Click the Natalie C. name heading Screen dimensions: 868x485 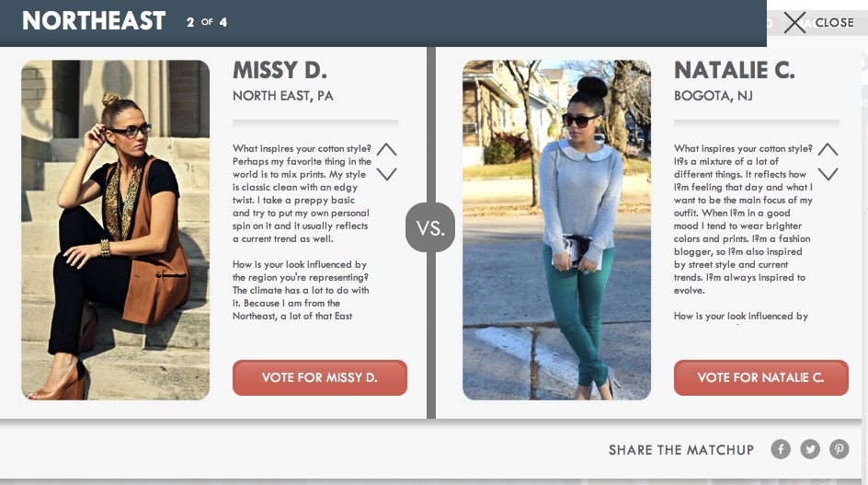click(734, 70)
